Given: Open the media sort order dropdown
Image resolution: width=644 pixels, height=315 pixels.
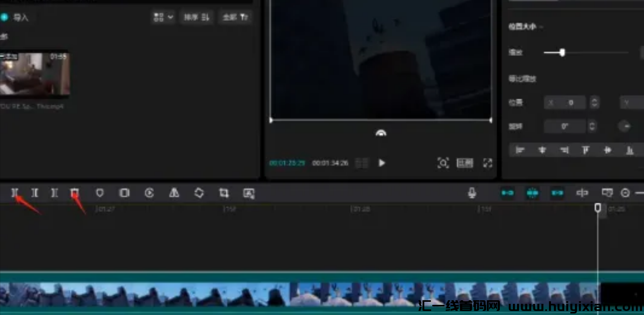Looking at the screenshot, I should (x=163, y=17).
